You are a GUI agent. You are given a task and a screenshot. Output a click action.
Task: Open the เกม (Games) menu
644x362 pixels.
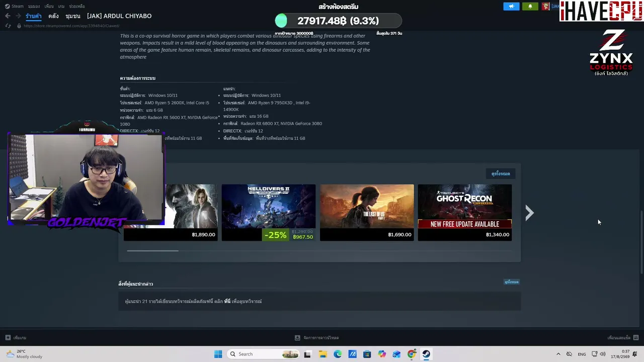[x=61, y=6]
